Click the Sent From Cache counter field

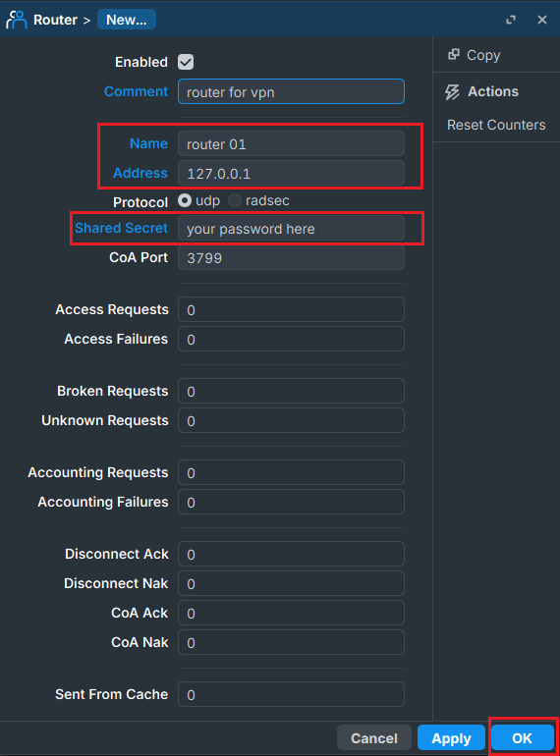pyautogui.click(x=291, y=694)
